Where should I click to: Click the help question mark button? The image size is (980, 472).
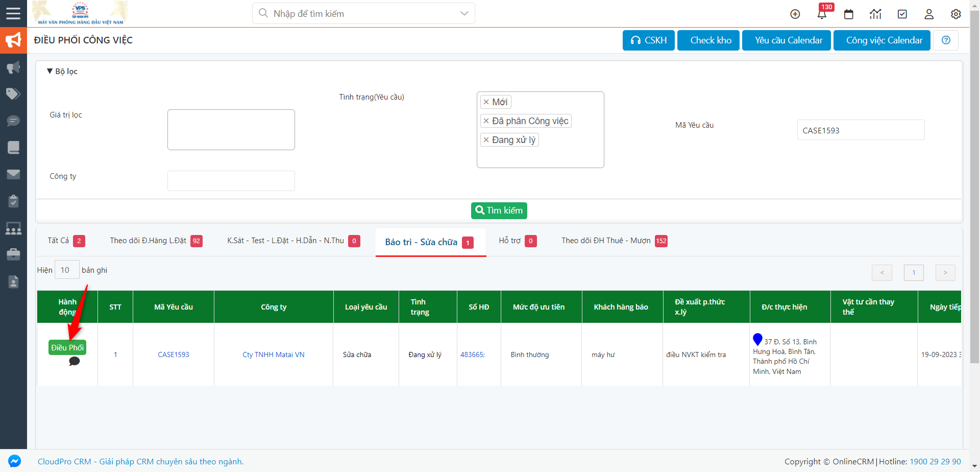(x=946, y=40)
